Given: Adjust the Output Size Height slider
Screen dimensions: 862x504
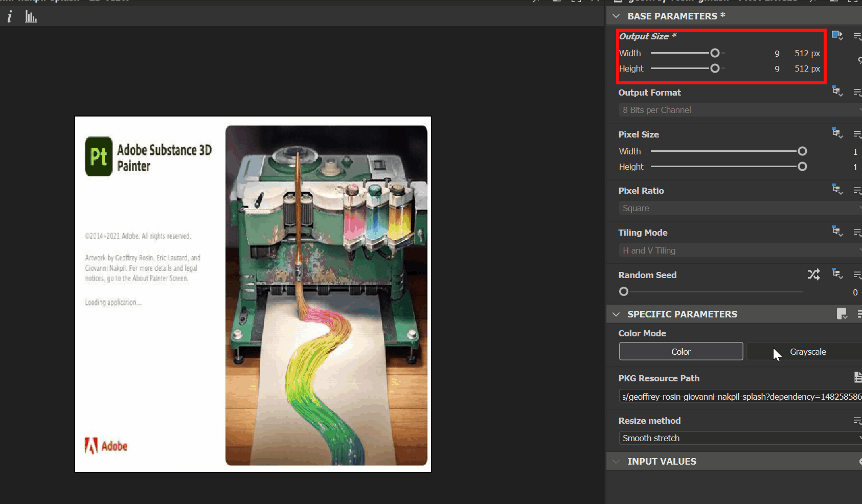Looking at the screenshot, I should tap(715, 68).
